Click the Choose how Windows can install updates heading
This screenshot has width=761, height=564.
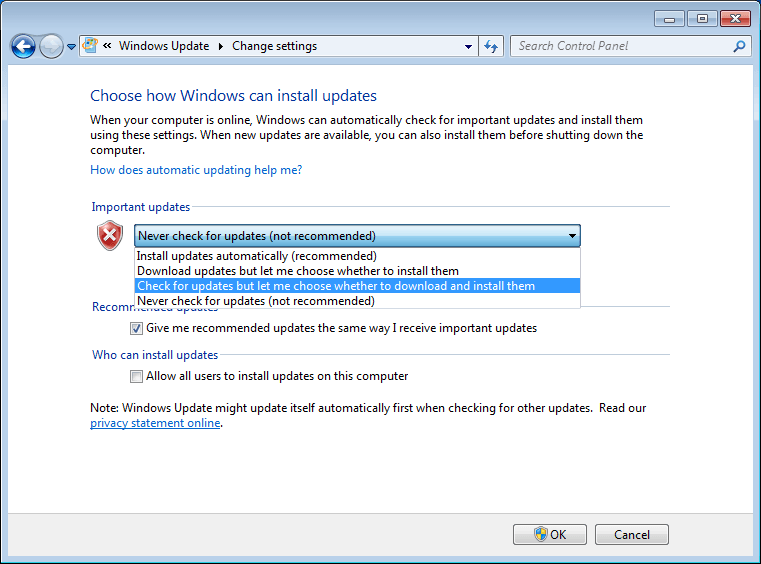click(233, 96)
